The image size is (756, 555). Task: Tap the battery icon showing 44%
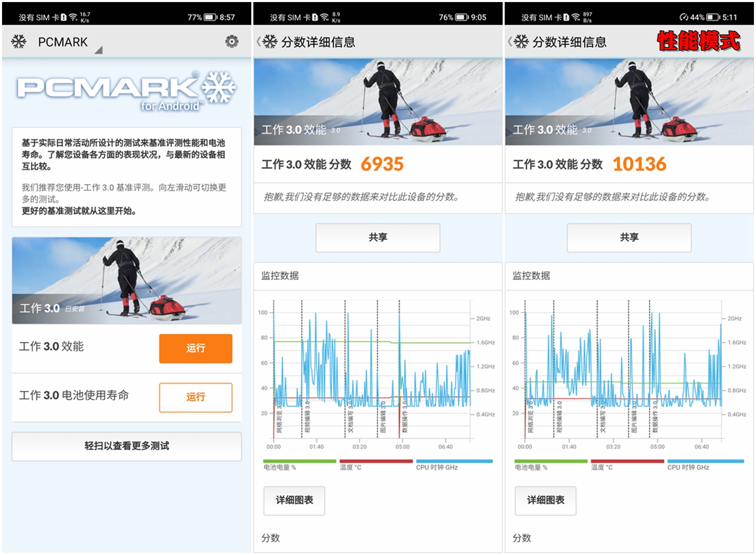click(x=713, y=17)
